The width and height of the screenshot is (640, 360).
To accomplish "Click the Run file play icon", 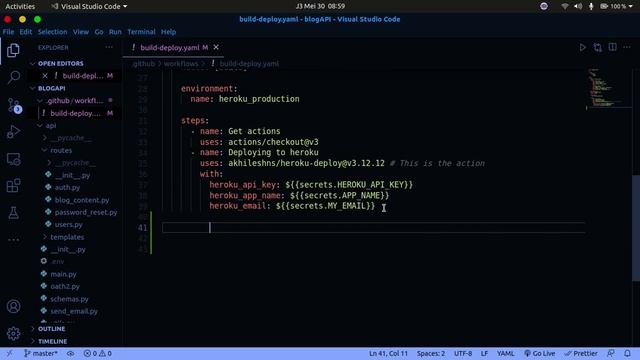I will click(582, 47).
